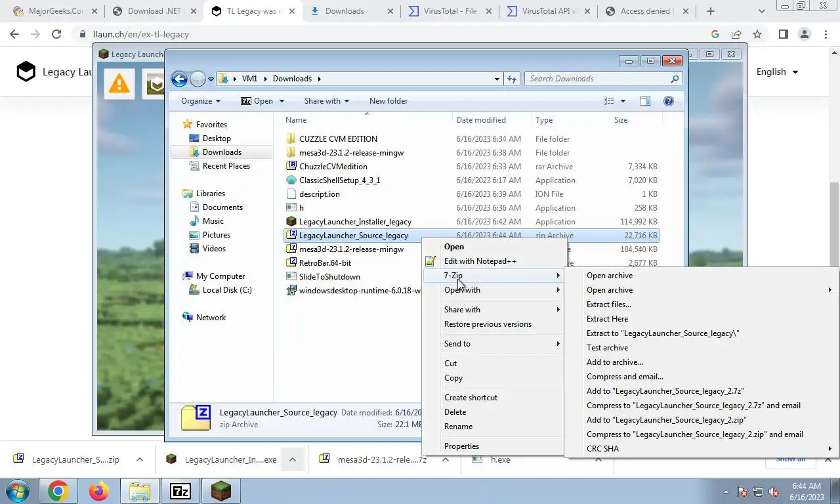Click the Chrome side panel icon
Viewport: 840px width, 504px height.
(x=783, y=34)
